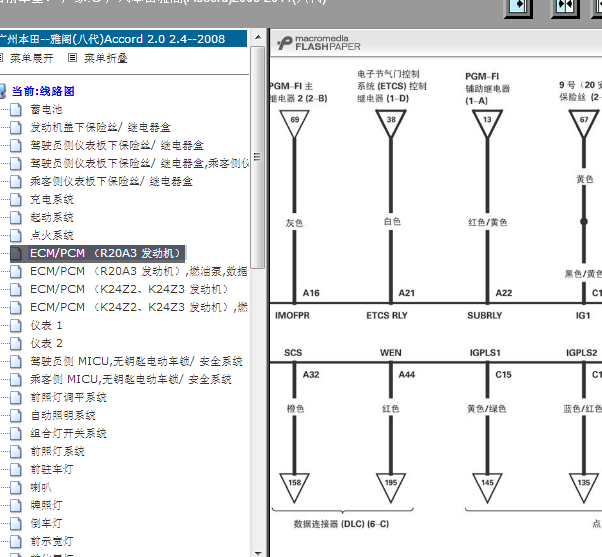Click the WEN terminal label

click(391, 353)
